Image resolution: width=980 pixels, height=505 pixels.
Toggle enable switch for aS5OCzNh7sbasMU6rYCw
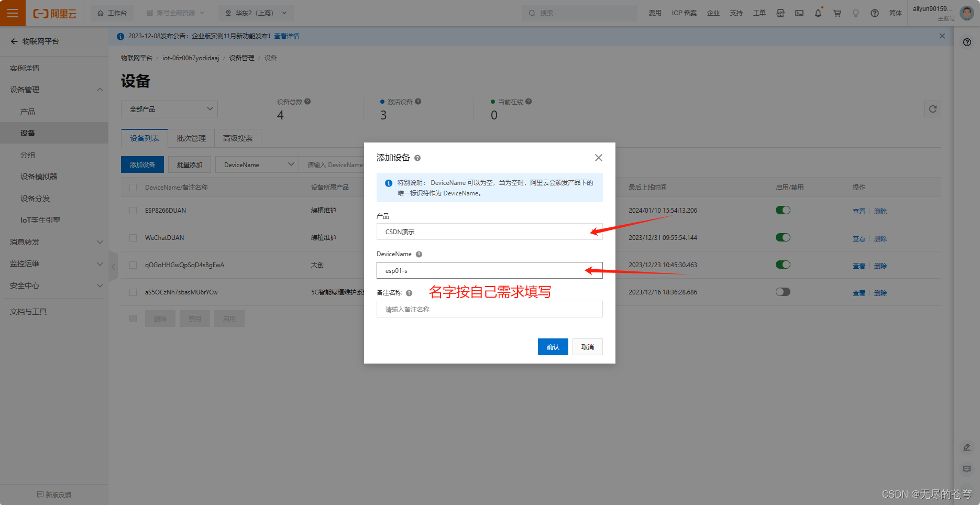(783, 292)
